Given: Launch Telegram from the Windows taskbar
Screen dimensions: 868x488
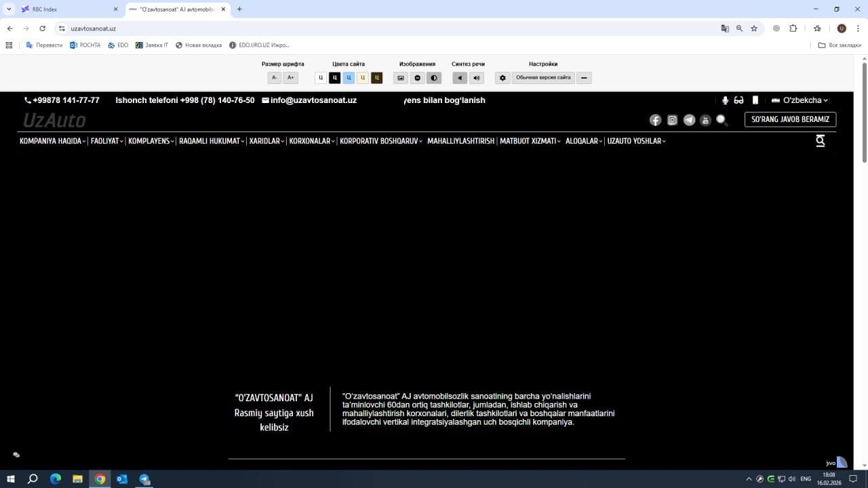Looking at the screenshot, I should pos(144,479).
